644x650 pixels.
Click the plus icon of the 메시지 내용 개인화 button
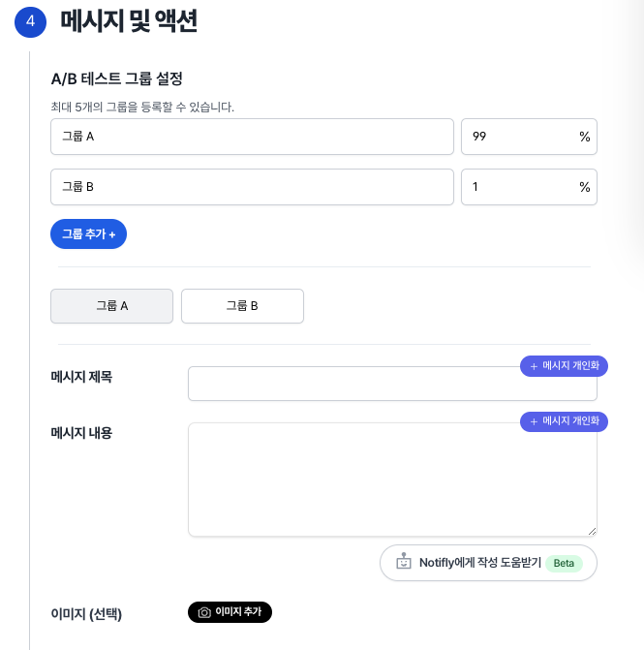pyautogui.click(x=534, y=421)
